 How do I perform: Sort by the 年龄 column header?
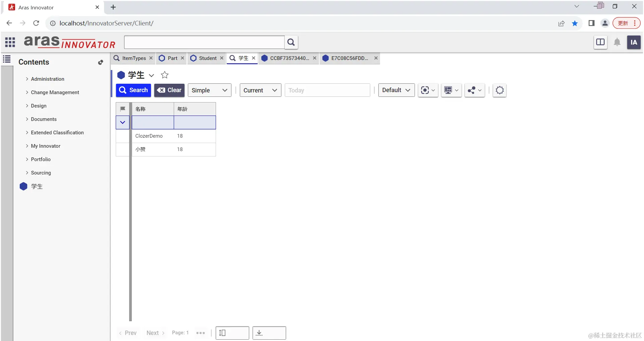click(x=195, y=109)
